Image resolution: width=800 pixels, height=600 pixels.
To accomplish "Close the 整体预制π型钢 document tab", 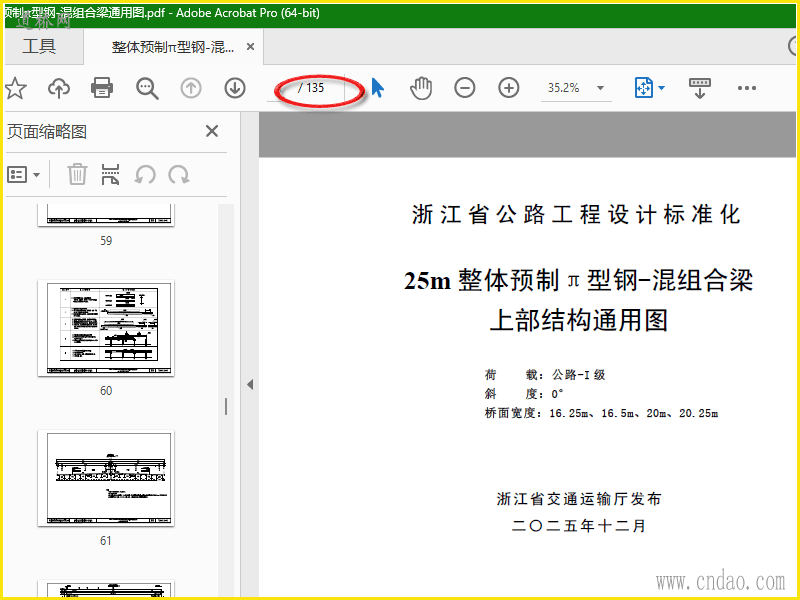I will click(251, 47).
